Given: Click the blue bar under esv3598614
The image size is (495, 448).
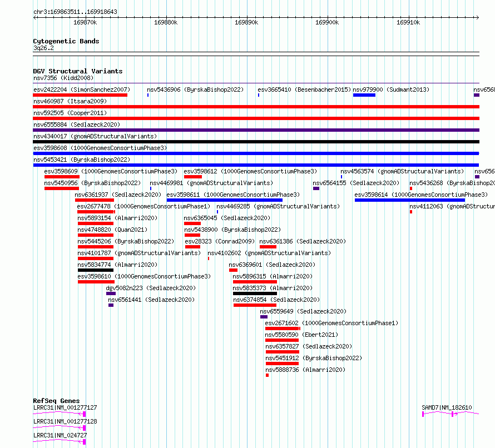Looking at the screenshot, I should tap(410, 200).
